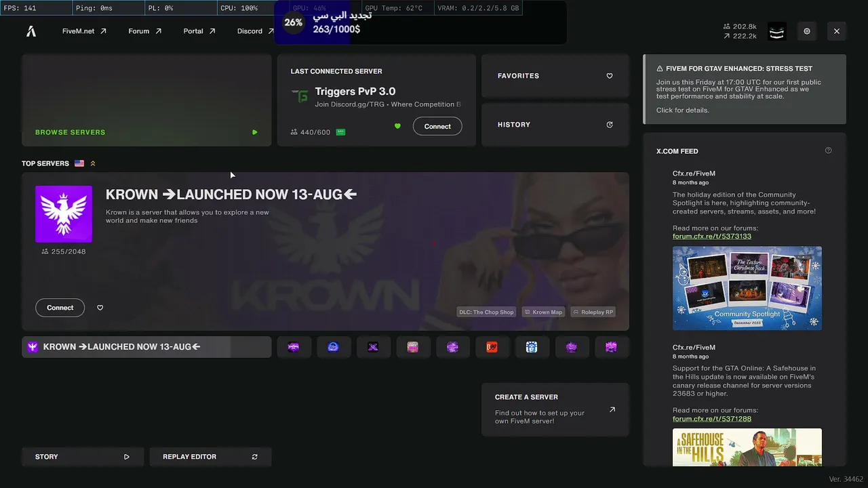The height and width of the screenshot is (488, 868).
Task: Open the Create a Server tile
Action: point(555,409)
